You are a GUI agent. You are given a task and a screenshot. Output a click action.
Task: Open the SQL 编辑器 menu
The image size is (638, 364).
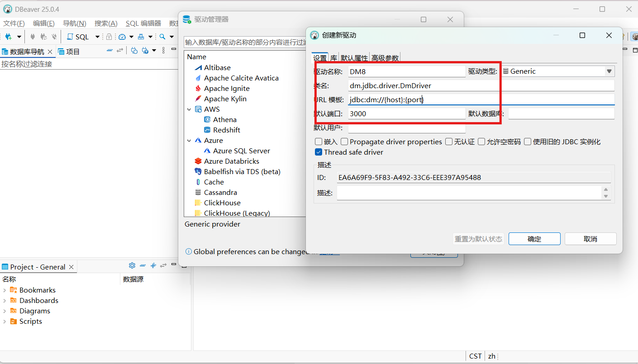coord(143,24)
